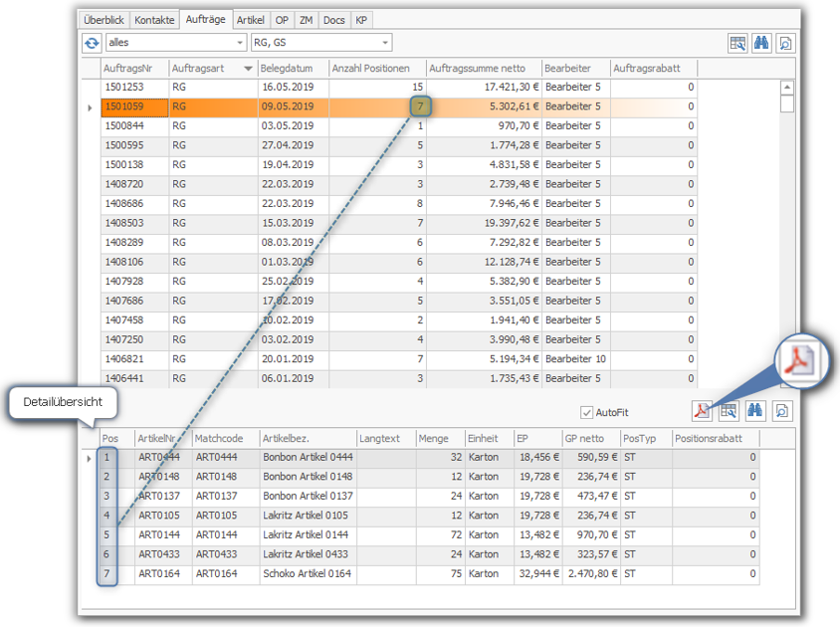
Task: Click the Langtext column header
Action: coord(387,438)
